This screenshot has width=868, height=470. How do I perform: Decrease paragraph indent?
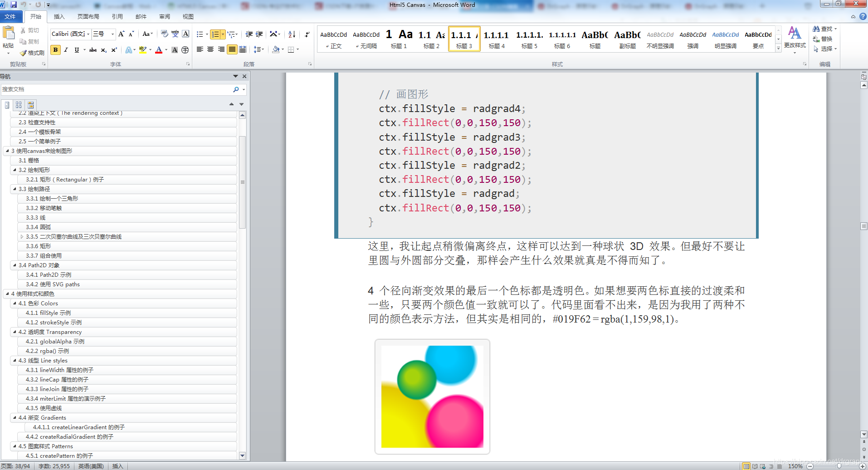249,34
